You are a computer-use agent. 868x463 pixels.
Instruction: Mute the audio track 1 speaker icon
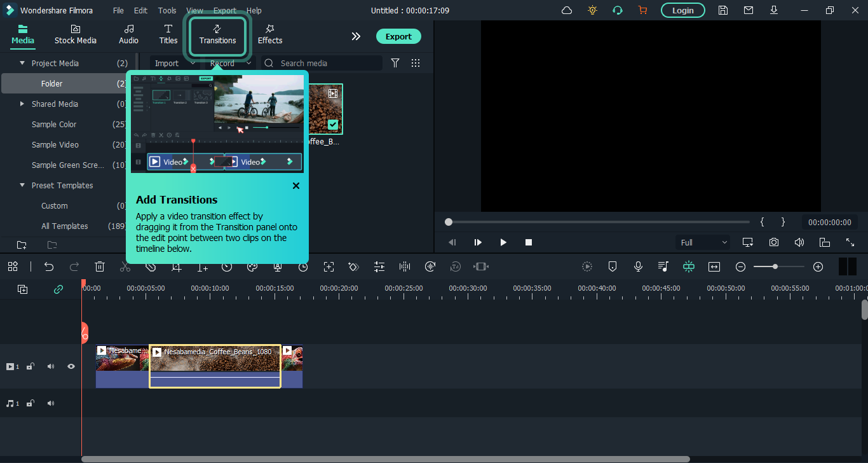(51, 403)
